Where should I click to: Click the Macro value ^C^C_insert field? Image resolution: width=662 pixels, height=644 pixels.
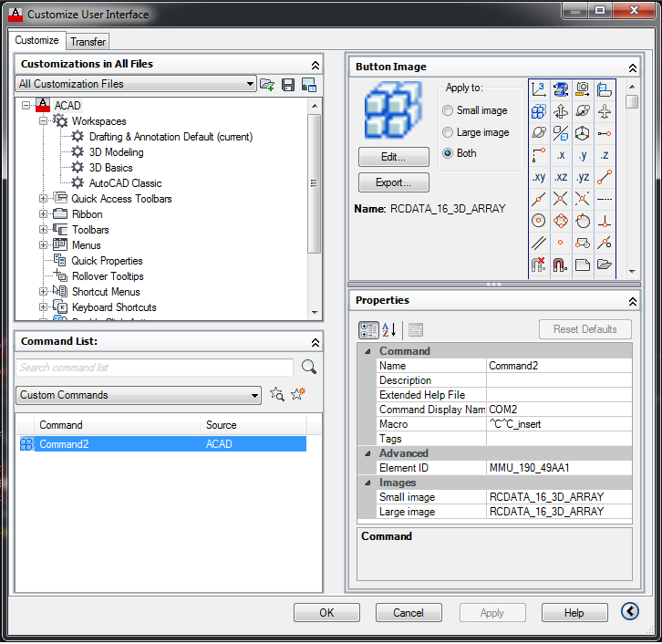tap(559, 424)
